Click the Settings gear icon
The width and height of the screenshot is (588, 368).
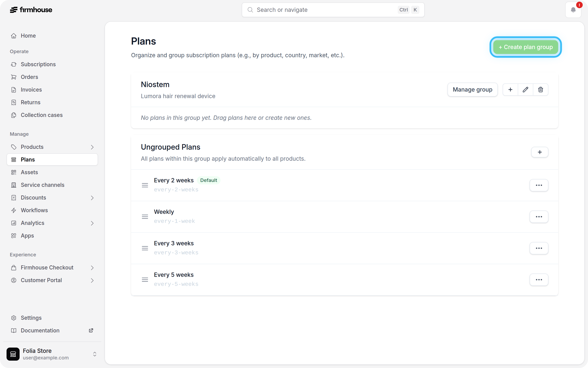coord(14,318)
